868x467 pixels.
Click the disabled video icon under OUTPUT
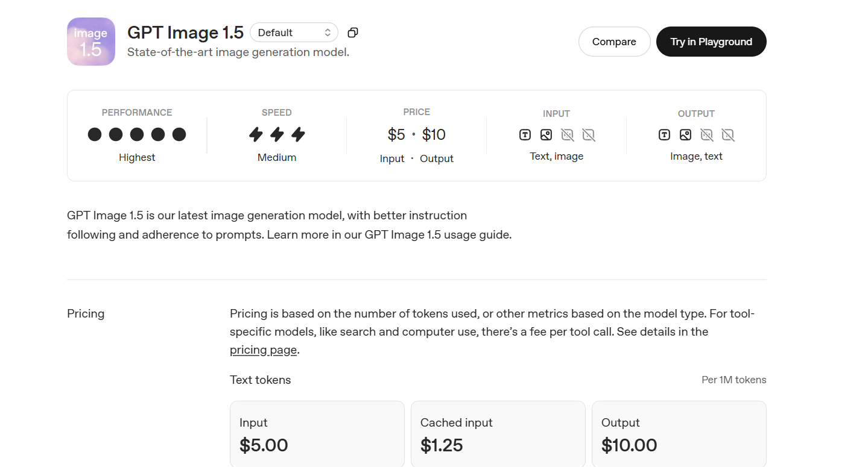tap(728, 134)
